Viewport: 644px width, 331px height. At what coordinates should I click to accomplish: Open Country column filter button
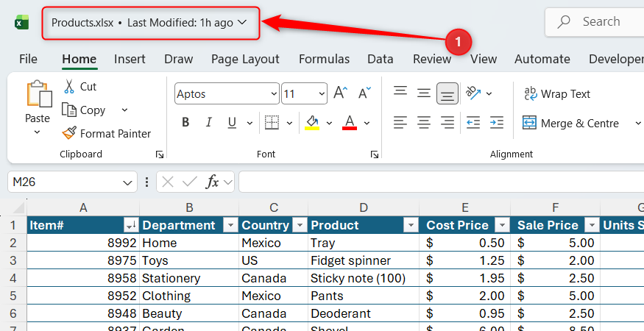300,226
